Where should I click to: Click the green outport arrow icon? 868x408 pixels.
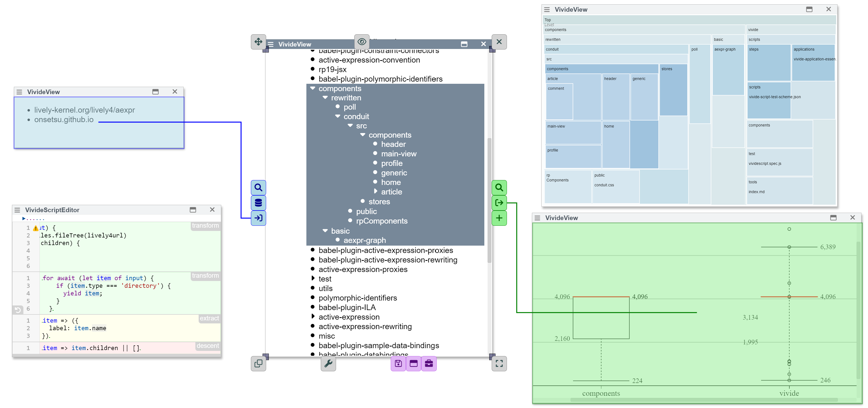pyautogui.click(x=499, y=203)
